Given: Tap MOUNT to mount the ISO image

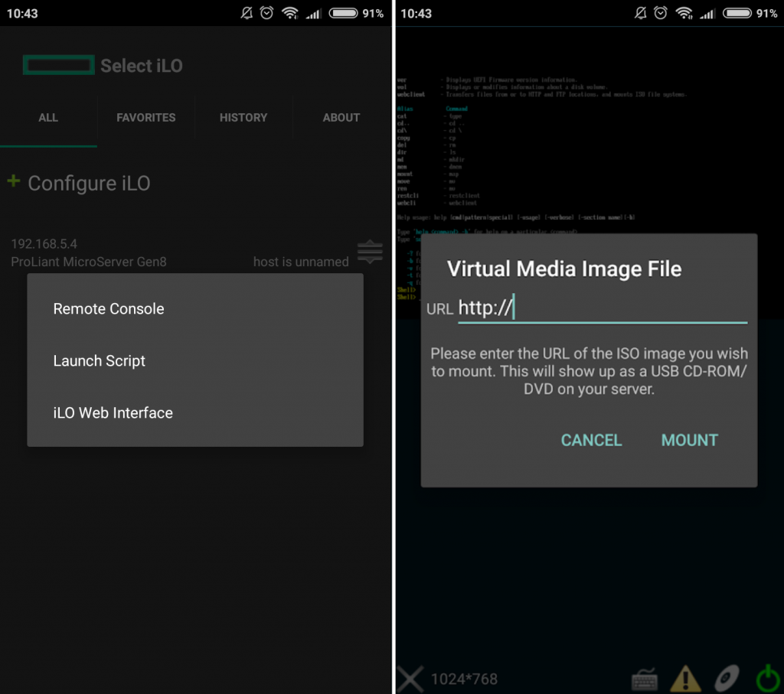Looking at the screenshot, I should point(690,440).
